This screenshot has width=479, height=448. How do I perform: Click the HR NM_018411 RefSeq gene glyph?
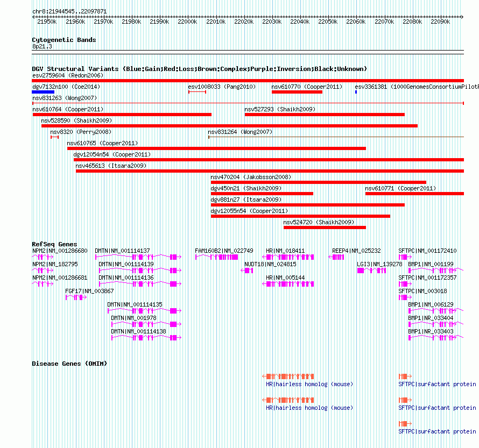(x=288, y=257)
